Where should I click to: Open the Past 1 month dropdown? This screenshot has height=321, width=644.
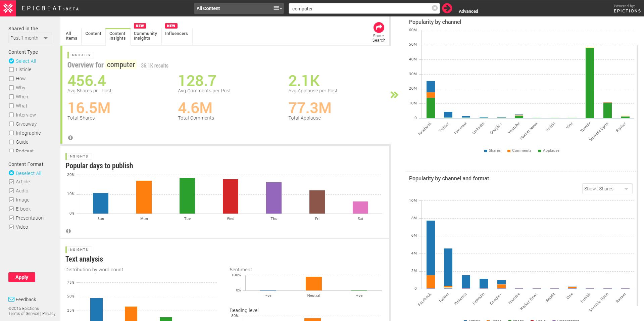pos(30,38)
